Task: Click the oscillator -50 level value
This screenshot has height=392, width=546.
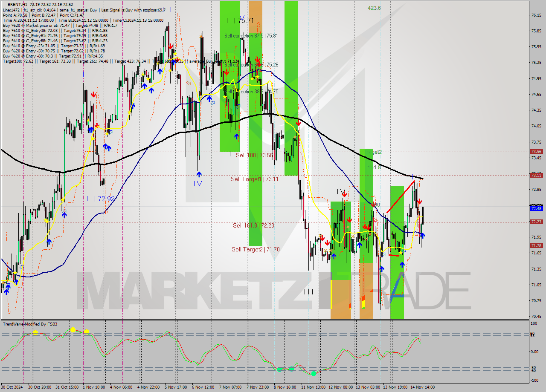Action: pos(533,367)
